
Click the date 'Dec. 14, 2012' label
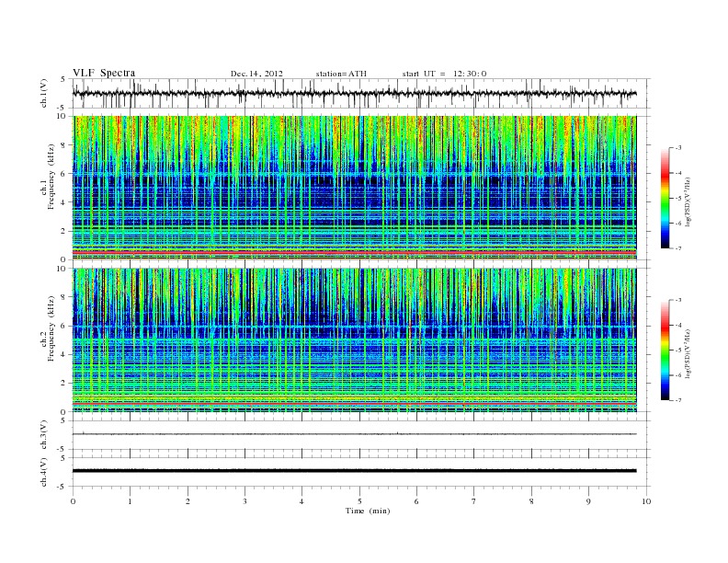click(256, 74)
